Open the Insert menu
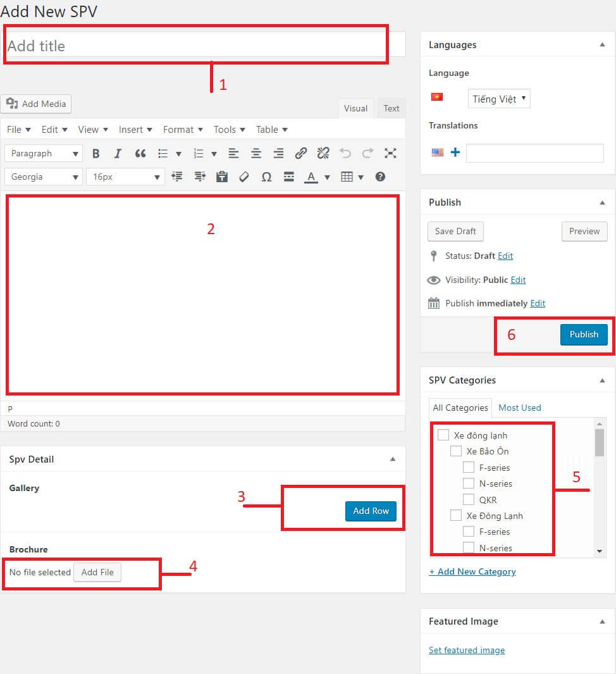This screenshot has width=616, height=674. (135, 130)
